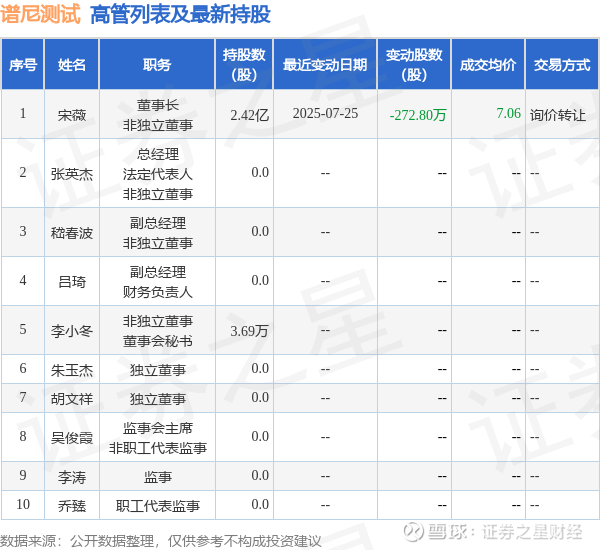Image resolution: width=600 pixels, height=550 pixels.
Task: Click the 3.69万 holding value
Action: 249,331
